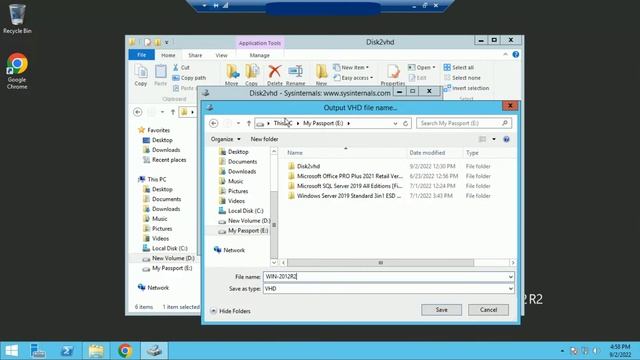Click the Application Tools contextual tab
The width and height of the screenshot is (640, 360).
260,43
